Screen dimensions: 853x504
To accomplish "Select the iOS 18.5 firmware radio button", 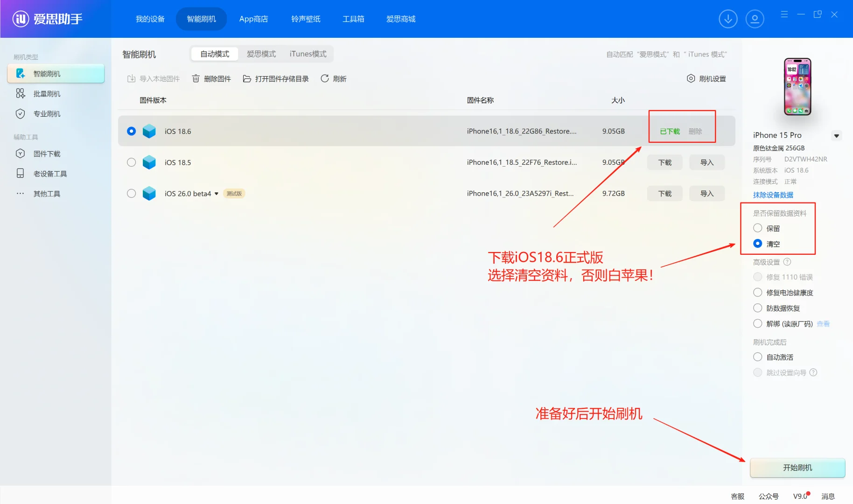I will point(131,162).
